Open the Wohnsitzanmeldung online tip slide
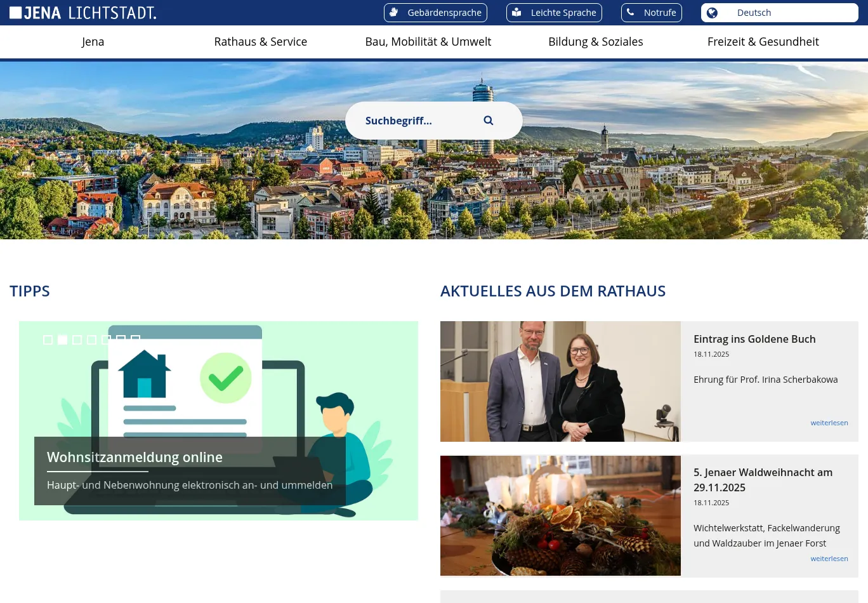This screenshot has width=868, height=603. [x=135, y=458]
